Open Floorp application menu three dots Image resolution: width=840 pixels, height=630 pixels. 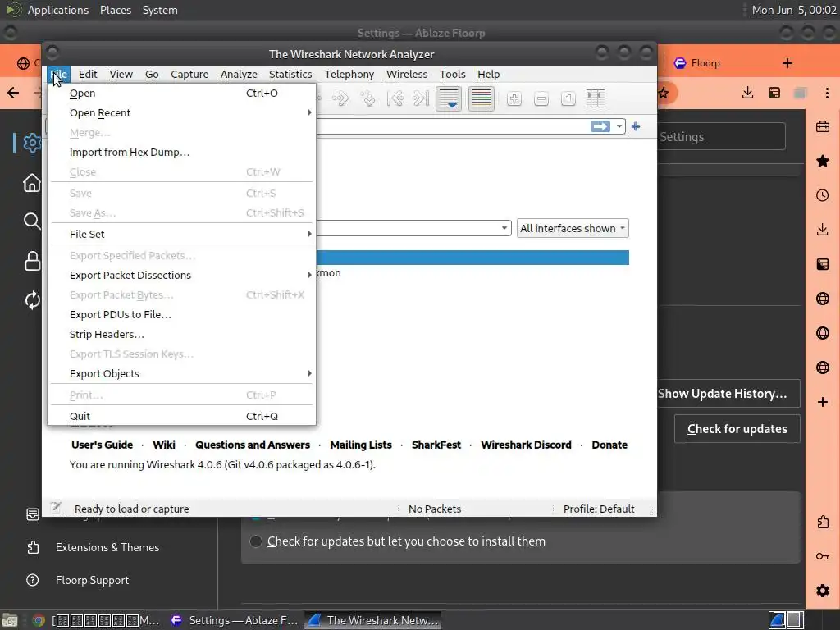coord(827,94)
